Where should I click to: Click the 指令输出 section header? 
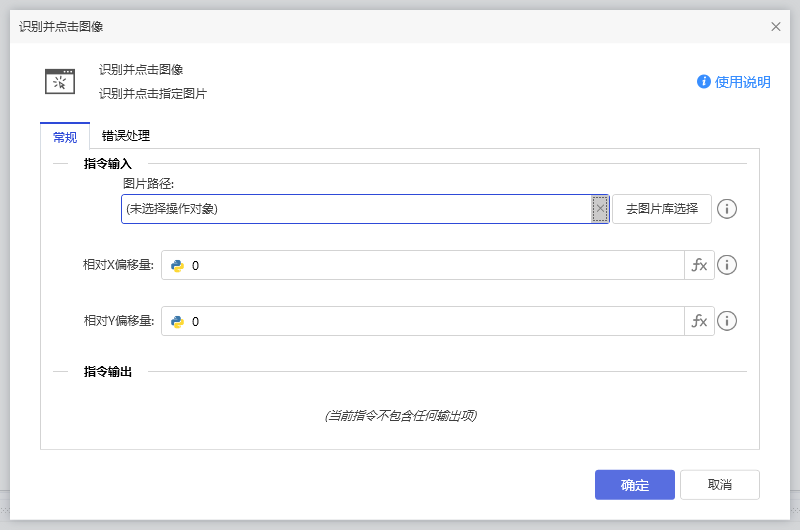click(x=108, y=372)
